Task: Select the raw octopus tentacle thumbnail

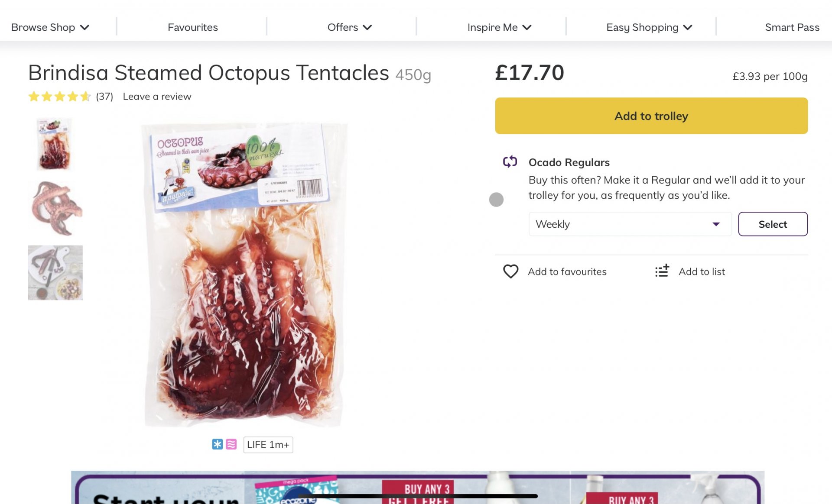Action: point(55,208)
